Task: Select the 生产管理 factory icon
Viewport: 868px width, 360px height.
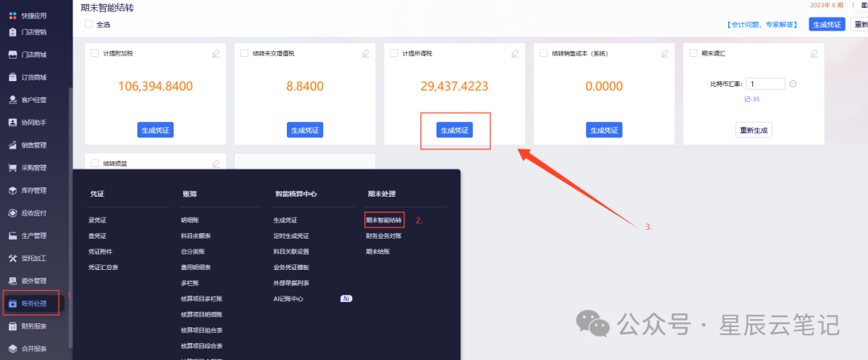Action: click(13, 236)
